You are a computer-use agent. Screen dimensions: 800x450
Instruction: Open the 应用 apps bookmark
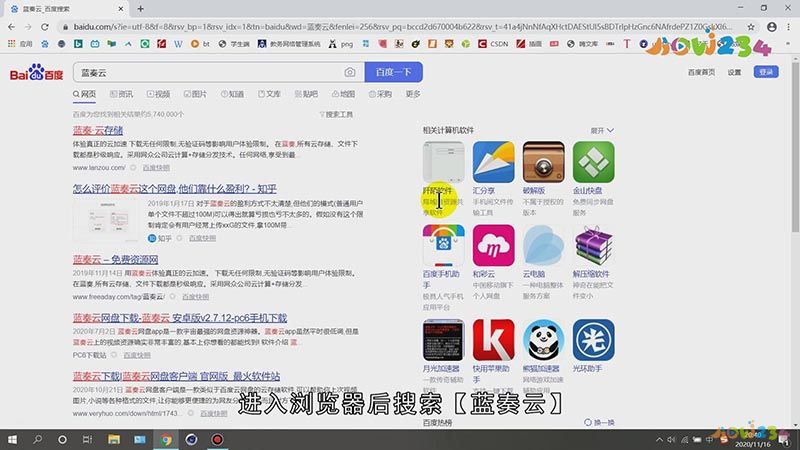point(20,44)
